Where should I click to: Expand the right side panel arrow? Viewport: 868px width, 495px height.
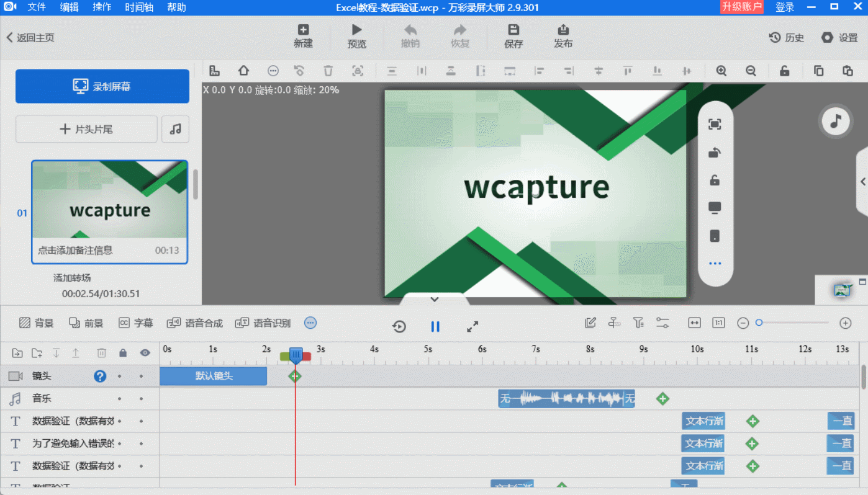[863, 182]
